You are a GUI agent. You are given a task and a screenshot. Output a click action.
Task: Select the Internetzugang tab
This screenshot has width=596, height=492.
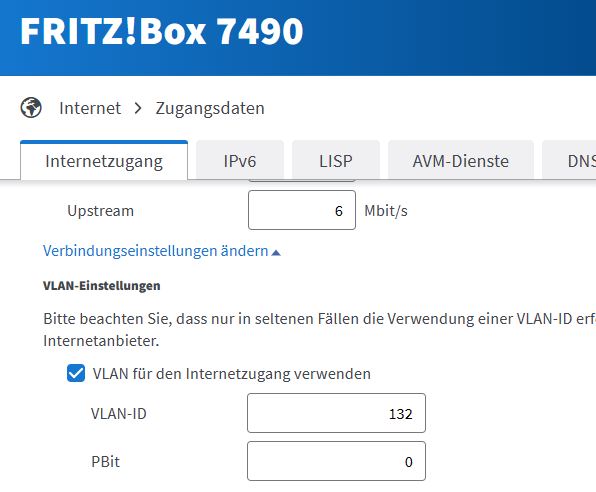(104, 161)
